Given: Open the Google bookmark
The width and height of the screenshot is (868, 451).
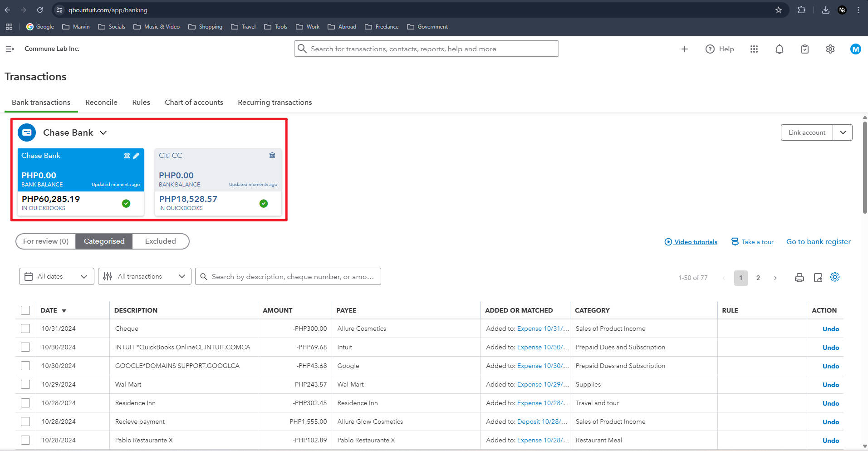Looking at the screenshot, I should [x=40, y=27].
